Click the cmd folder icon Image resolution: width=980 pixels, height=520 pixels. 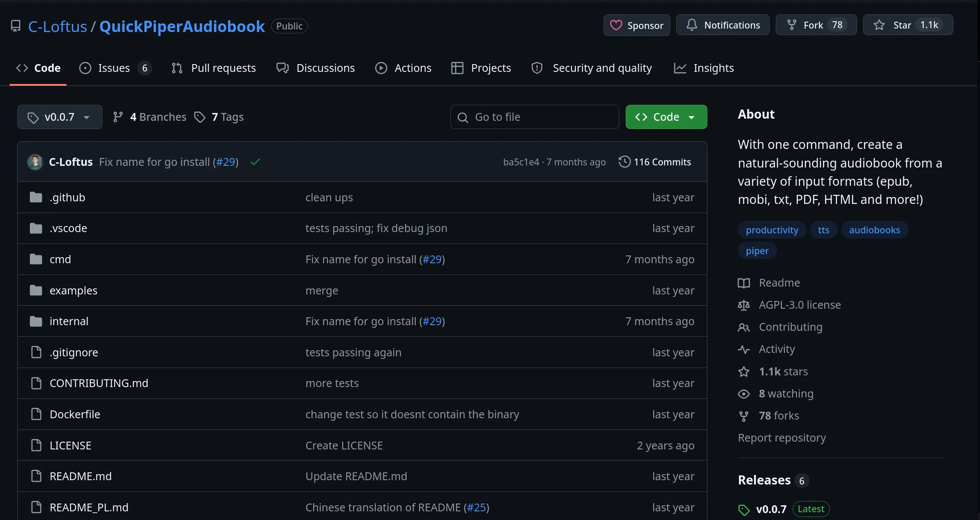pos(36,259)
